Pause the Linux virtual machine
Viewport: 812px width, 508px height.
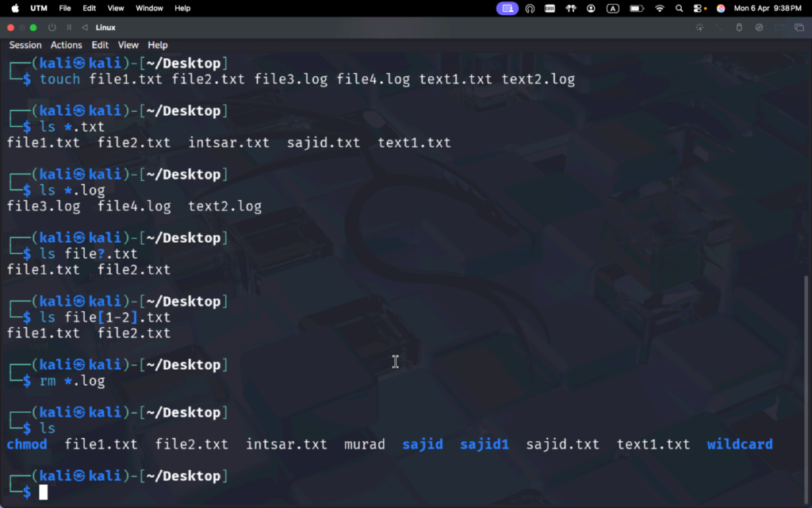(x=69, y=27)
